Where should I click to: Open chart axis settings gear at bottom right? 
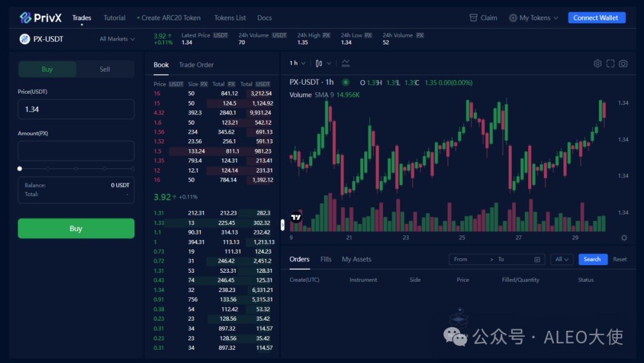(x=624, y=238)
